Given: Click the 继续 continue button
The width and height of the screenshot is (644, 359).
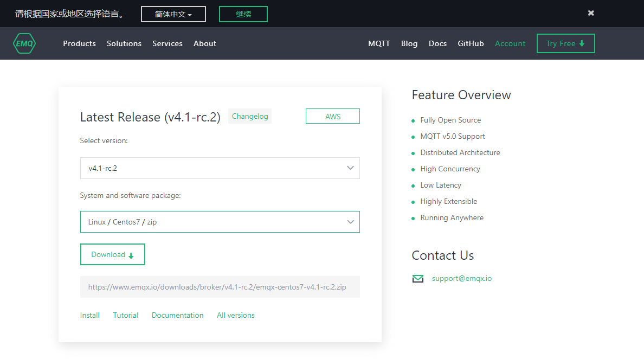Looking at the screenshot, I should tap(243, 14).
